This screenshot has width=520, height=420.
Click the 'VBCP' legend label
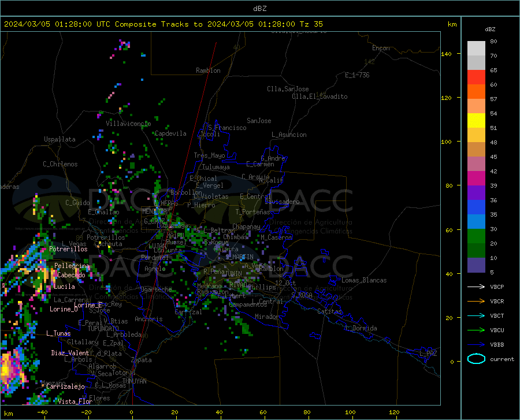coord(497,287)
